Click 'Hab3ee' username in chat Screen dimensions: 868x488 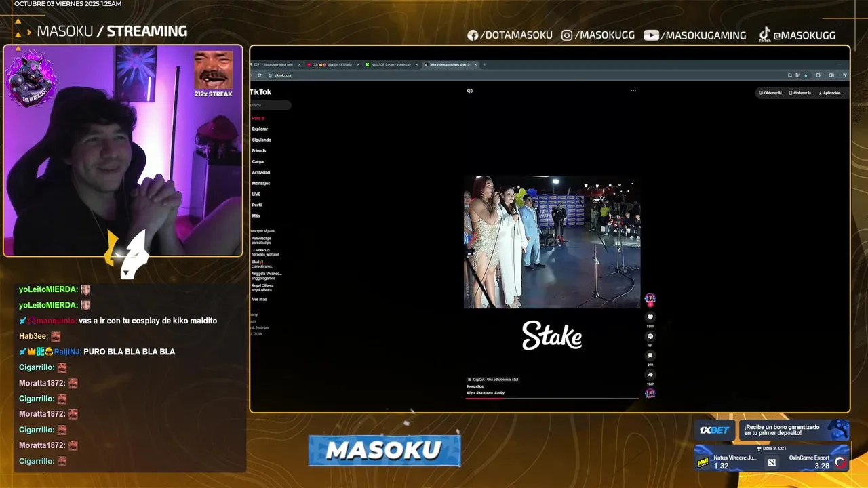tap(33, 336)
